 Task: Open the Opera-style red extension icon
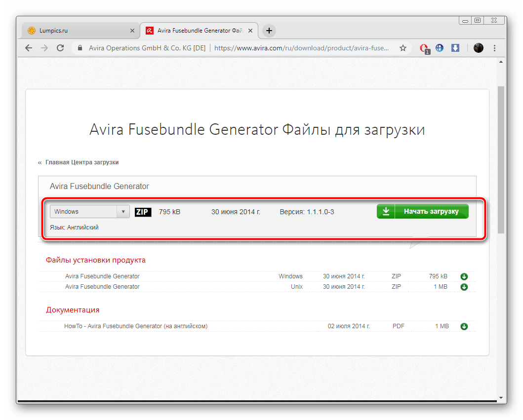[x=424, y=48]
